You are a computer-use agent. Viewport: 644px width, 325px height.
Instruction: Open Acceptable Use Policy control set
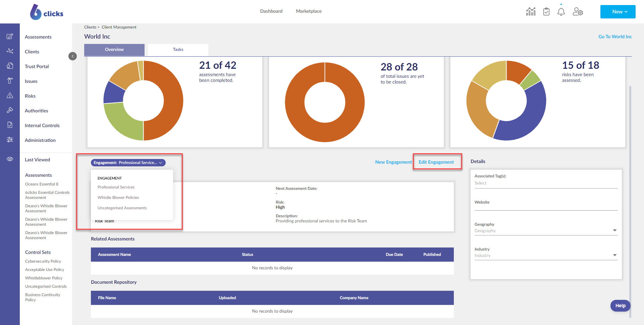[x=45, y=270]
